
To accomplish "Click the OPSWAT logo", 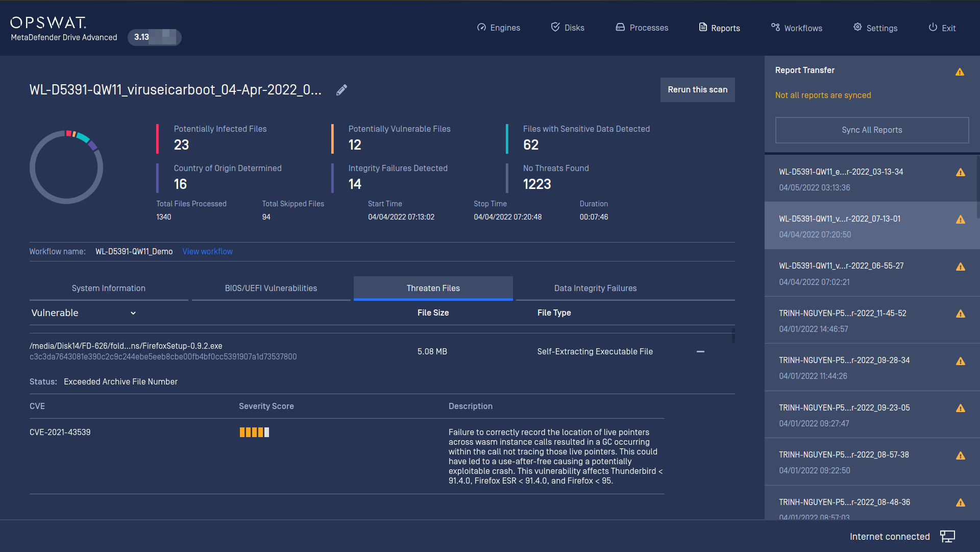I will pos(48,22).
